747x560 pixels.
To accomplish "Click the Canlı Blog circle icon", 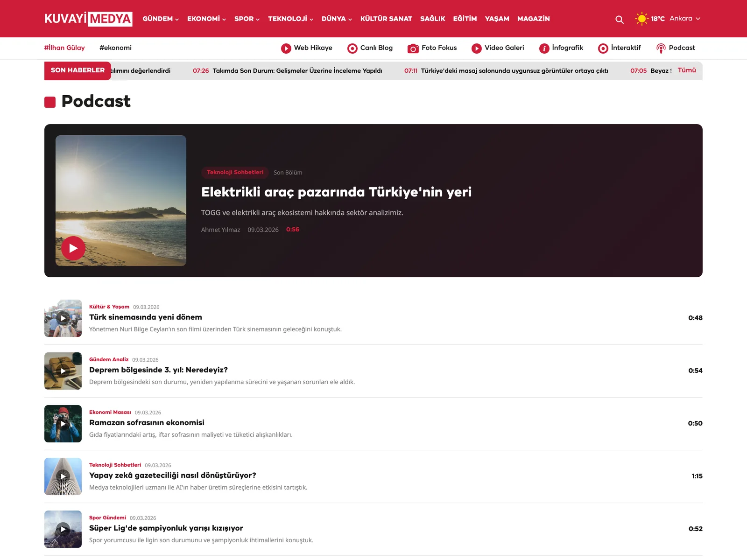I will coord(352,49).
